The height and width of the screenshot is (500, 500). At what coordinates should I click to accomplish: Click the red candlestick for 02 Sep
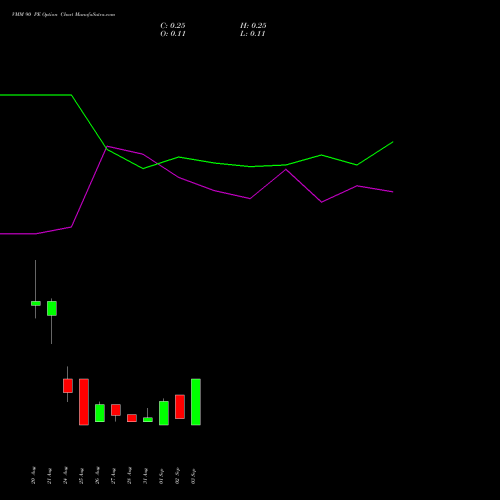pos(180,407)
